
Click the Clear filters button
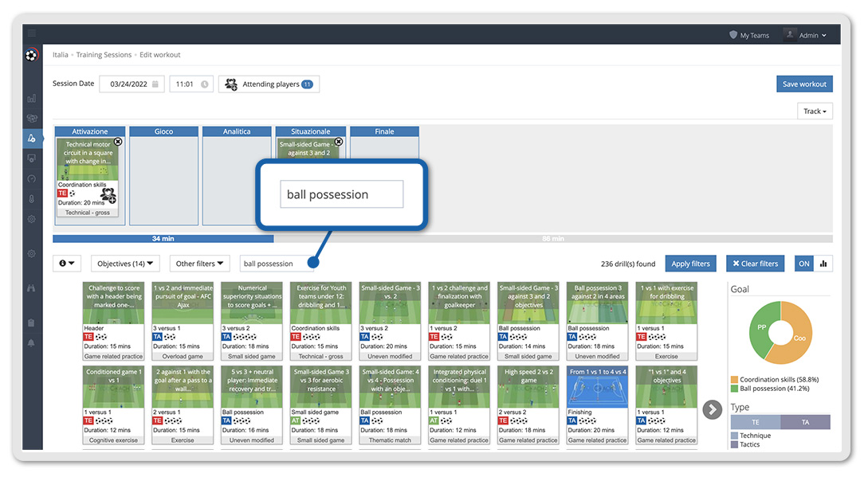click(755, 264)
